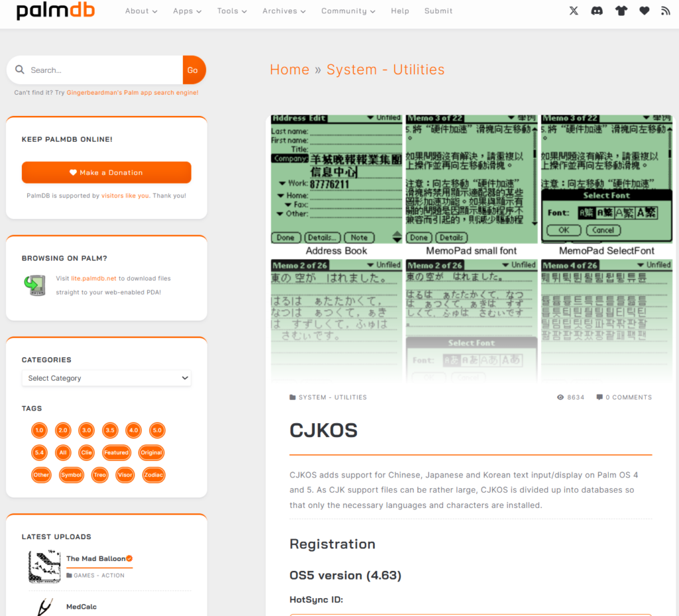Screen dimensions: 679x616
Task: Click Make a Donation button
Action: click(x=107, y=172)
